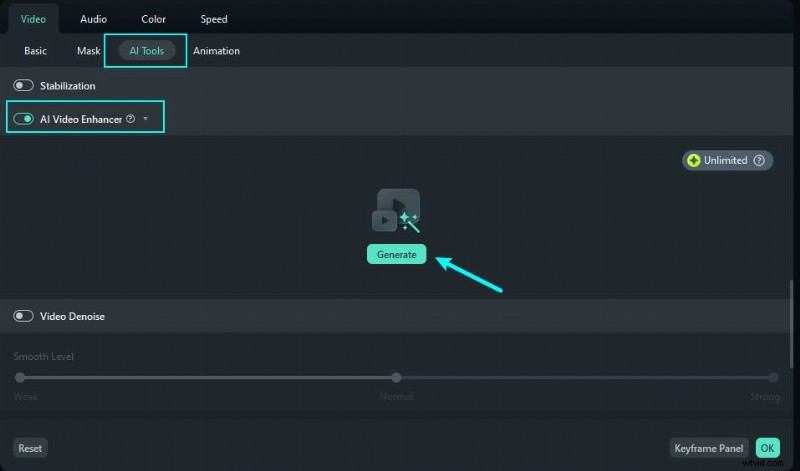Go to the Speed tab
Viewport: 800px width, 471px height.
pyautogui.click(x=213, y=19)
